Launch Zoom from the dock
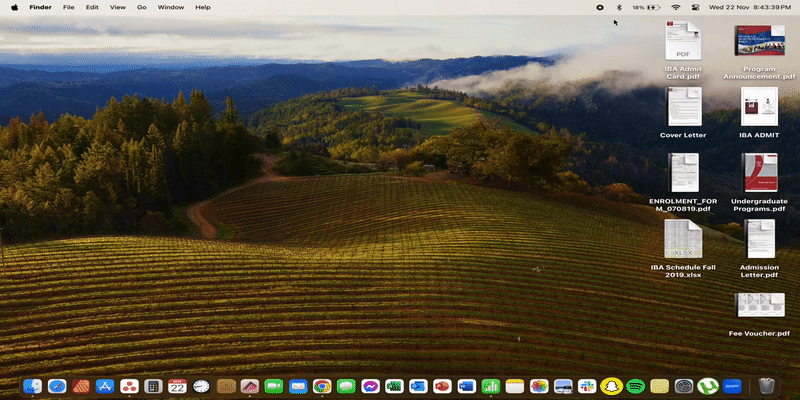Screen dimensions: 800x400 click(732, 386)
